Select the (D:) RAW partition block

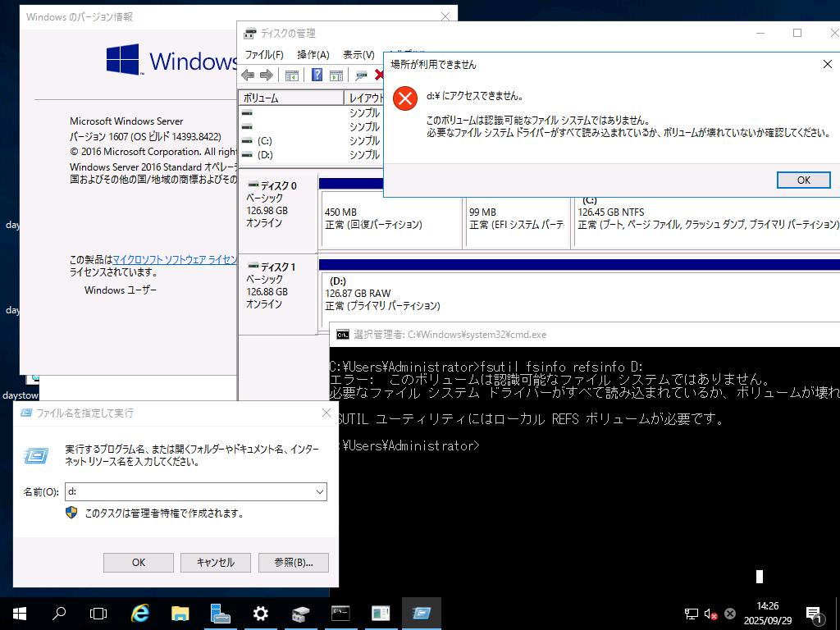pos(492,294)
